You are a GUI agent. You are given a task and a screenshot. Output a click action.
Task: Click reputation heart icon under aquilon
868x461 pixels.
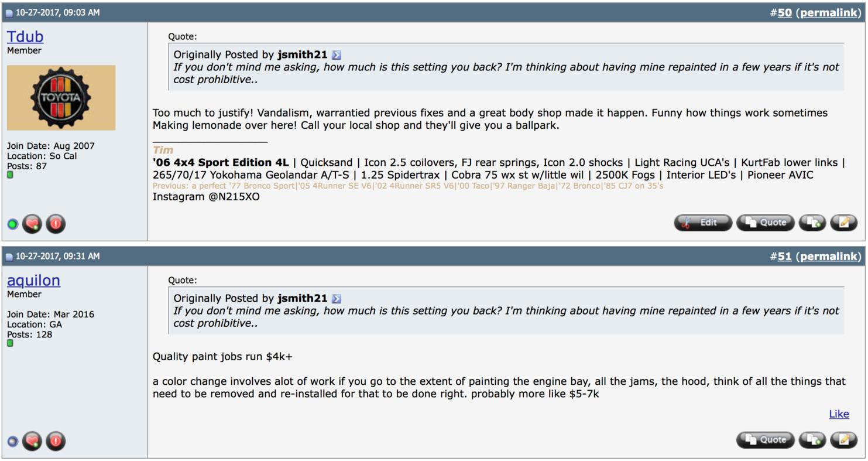pyautogui.click(x=32, y=441)
